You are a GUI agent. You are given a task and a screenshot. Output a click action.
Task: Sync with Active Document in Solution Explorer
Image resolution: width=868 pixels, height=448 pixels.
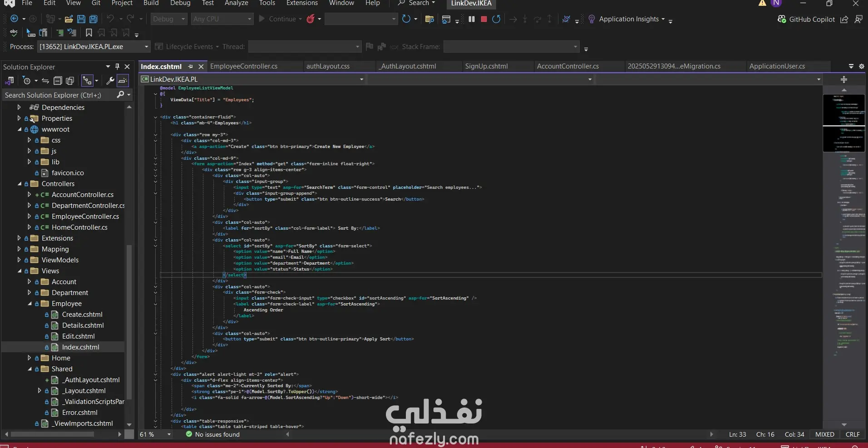[45, 81]
